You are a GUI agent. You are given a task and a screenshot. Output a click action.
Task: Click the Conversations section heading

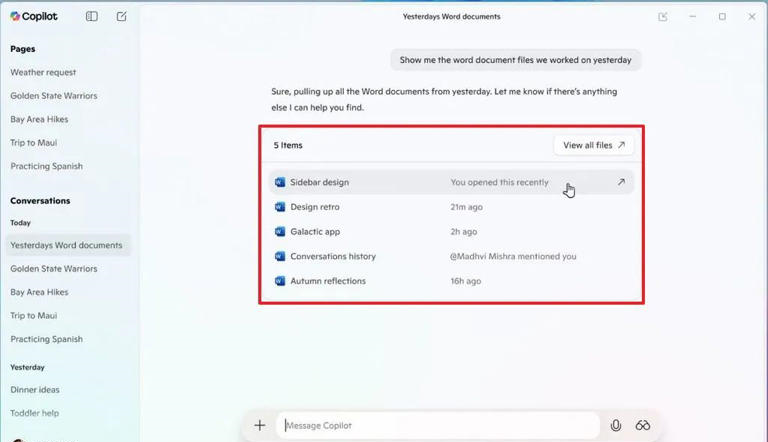pyautogui.click(x=40, y=201)
